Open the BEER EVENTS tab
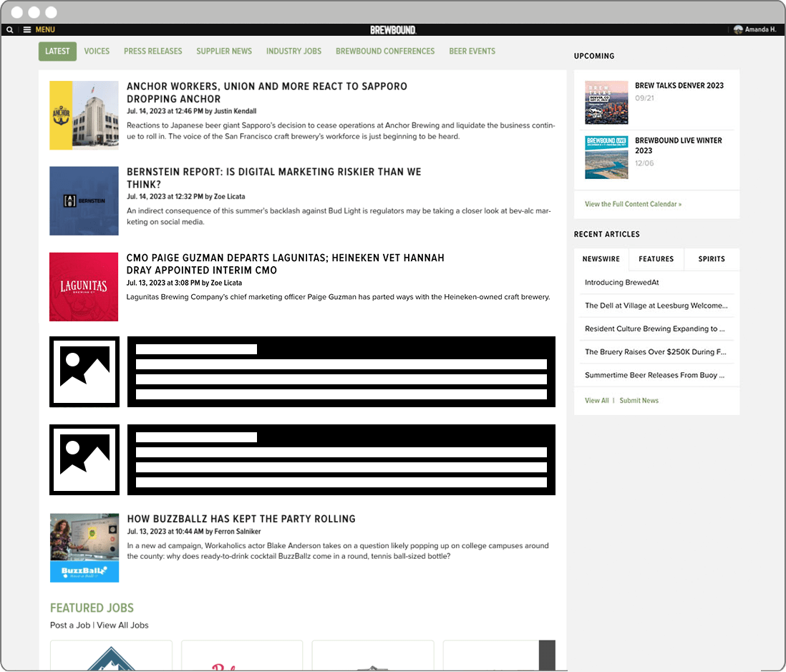This screenshot has width=786, height=672. point(472,51)
